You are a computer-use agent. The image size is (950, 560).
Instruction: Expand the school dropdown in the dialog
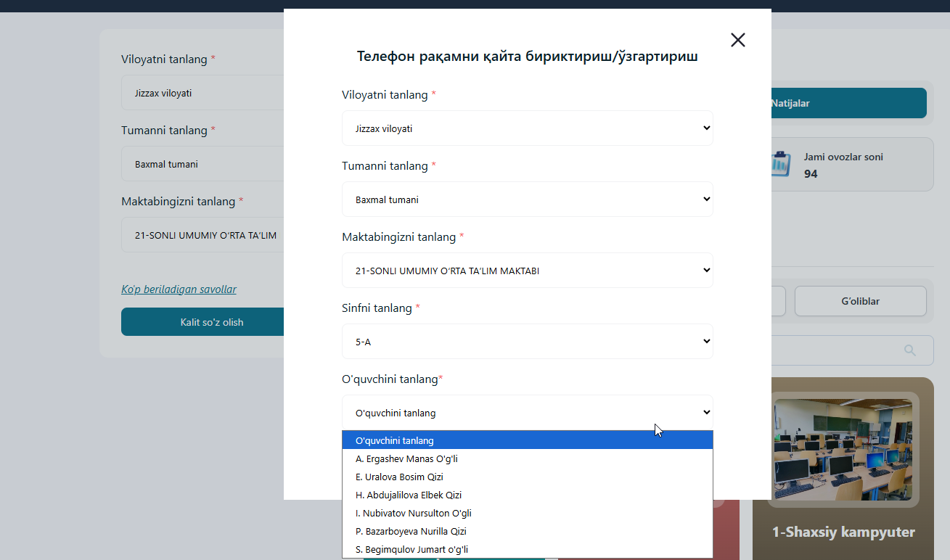coord(528,271)
